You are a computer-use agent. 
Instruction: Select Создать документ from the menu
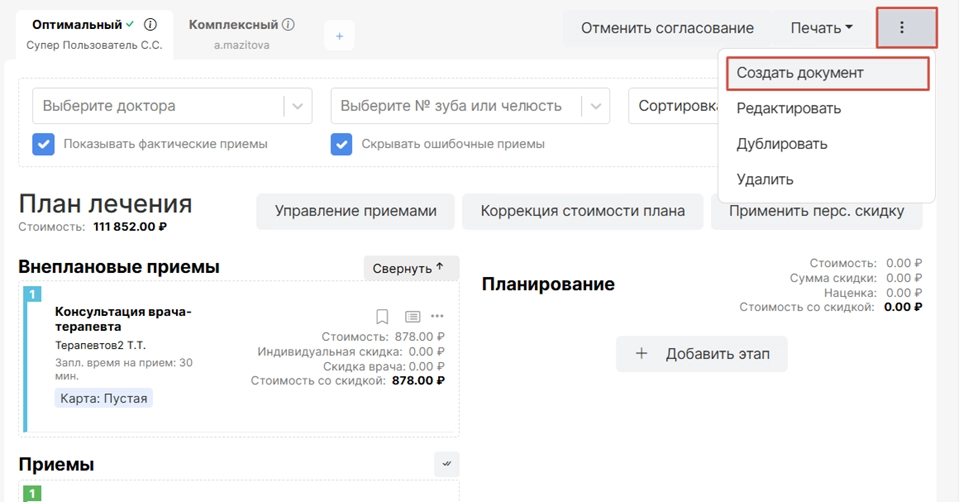pyautogui.click(x=800, y=73)
